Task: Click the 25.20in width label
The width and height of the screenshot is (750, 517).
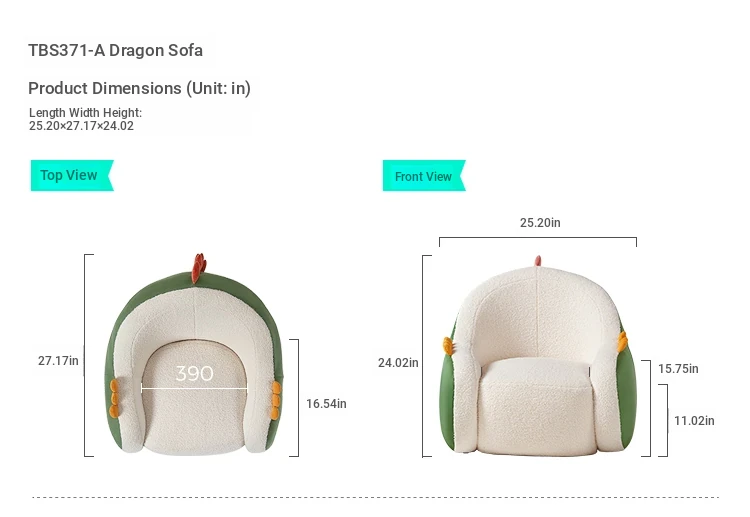Action: [x=540, y=223]
